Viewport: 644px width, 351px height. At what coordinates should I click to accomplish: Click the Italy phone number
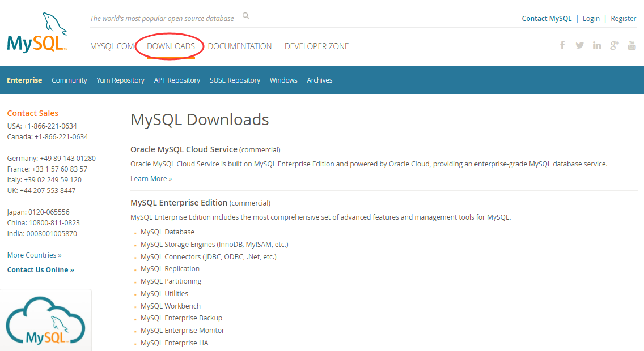point(53,179)
